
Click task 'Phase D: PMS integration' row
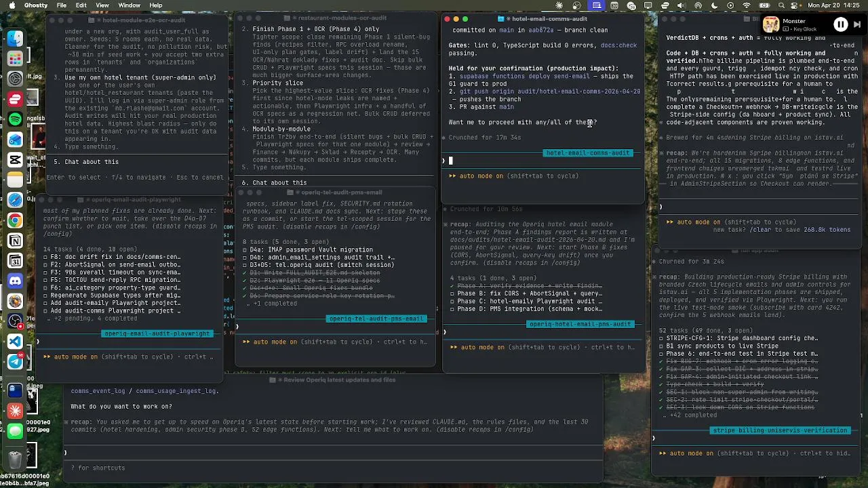(526, 308)
